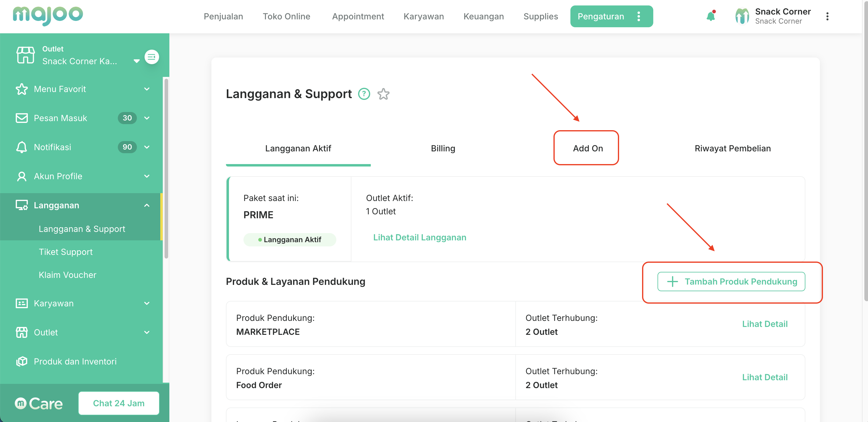Click the MARKETPLACE product name

point(268,331)
